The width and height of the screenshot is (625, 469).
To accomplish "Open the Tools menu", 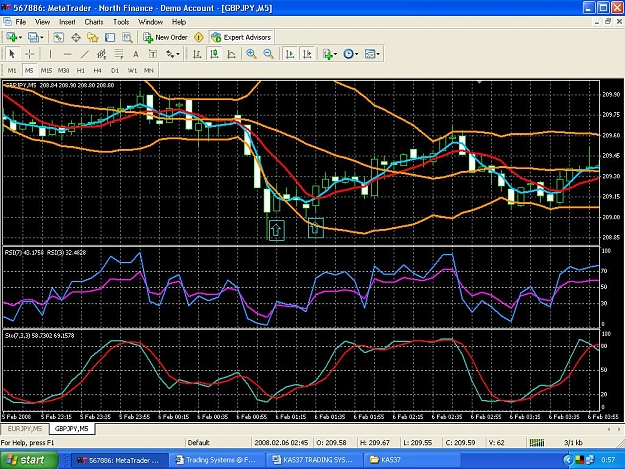I will point(121,22).
